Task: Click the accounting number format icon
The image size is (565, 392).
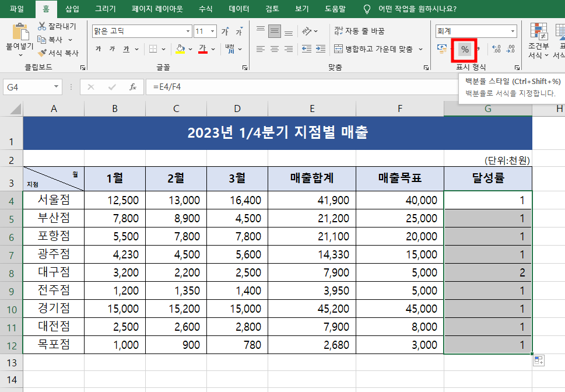Action: click(442, 48)
